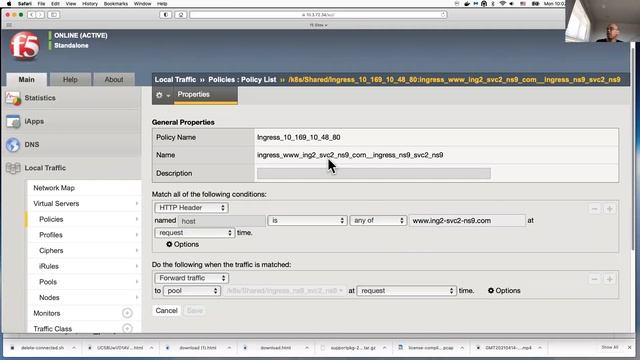Open the 'any of' dropdown
Viewport: 640px width, 360px height.
(x=378, y=220)
